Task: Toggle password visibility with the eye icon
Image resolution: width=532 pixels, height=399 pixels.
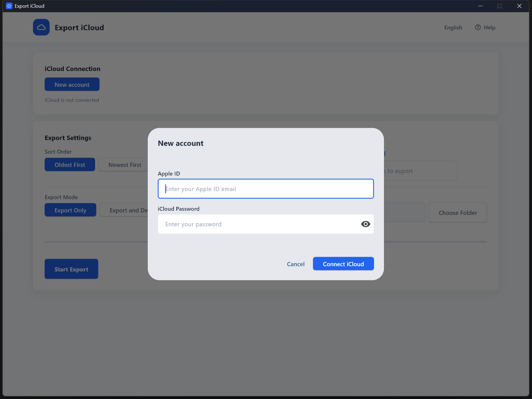Action: click(365, 224)
